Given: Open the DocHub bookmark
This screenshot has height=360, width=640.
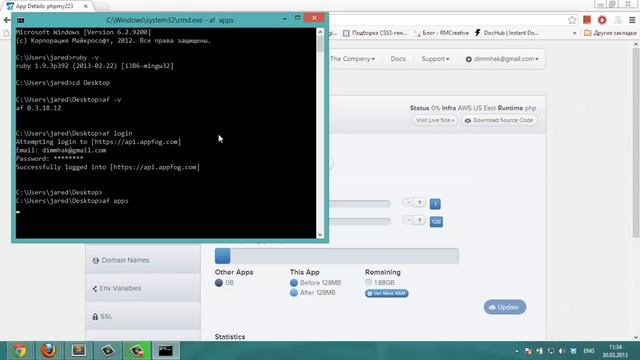Looking at the screenshot, I should tap(506, 33).
